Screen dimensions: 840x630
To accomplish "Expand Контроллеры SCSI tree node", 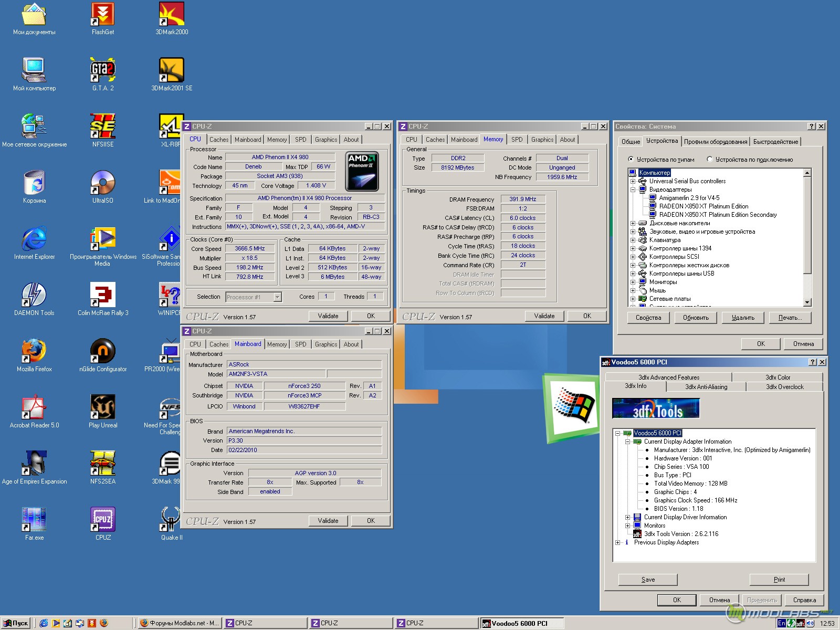I will 633,257.
